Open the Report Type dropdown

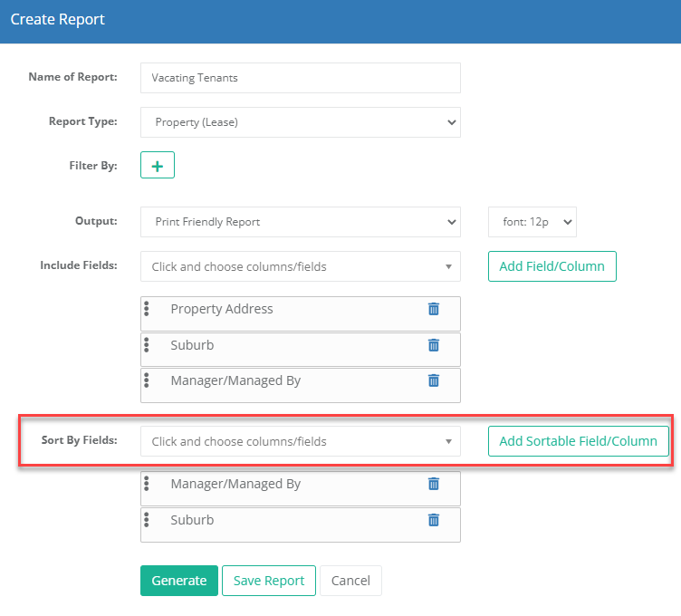[300, 122]
